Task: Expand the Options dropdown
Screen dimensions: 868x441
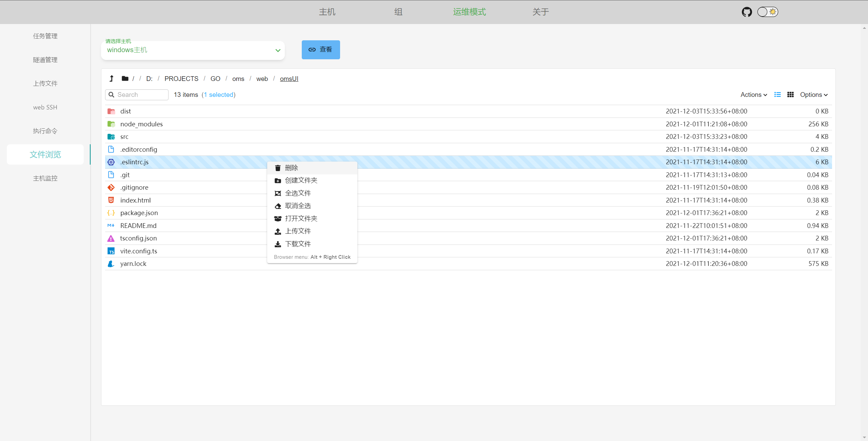Action: coord(814,95)
